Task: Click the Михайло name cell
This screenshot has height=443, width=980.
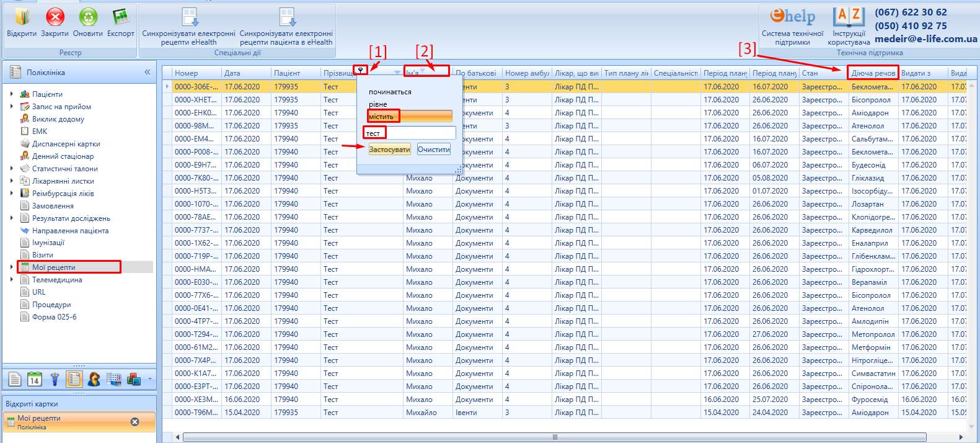Action: pyautogui.click(x=428, y=413)
